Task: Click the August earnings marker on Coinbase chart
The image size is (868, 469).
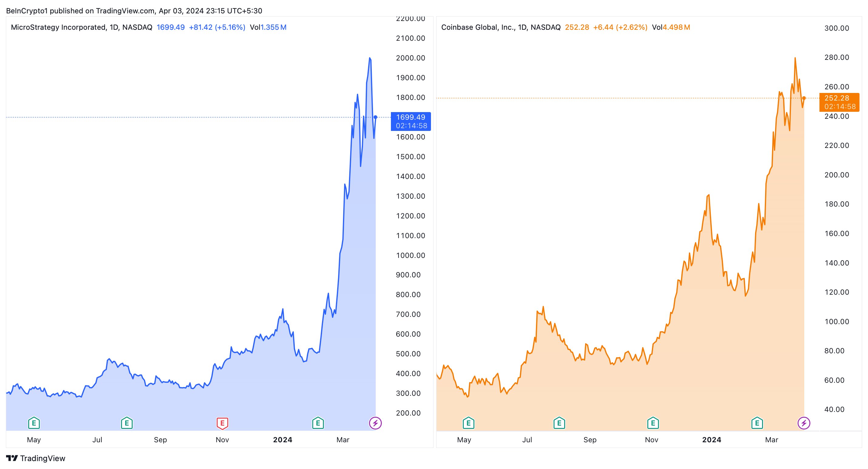Action: coord(559,423)
